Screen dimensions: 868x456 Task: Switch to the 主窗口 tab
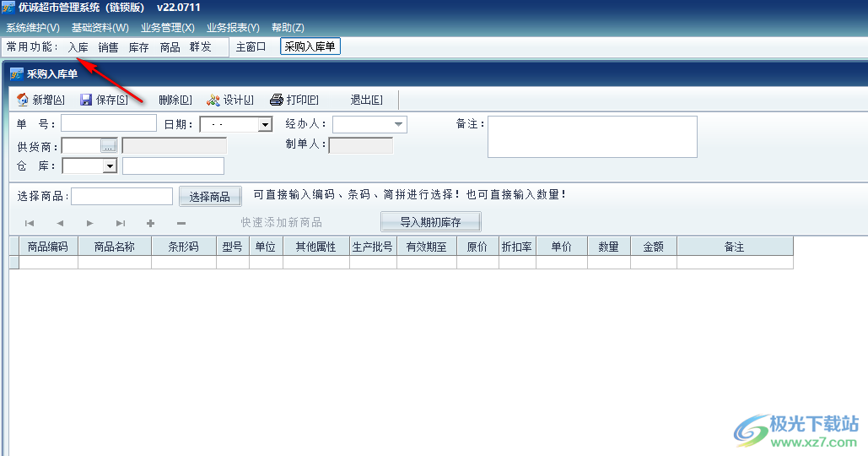[251, 47]
